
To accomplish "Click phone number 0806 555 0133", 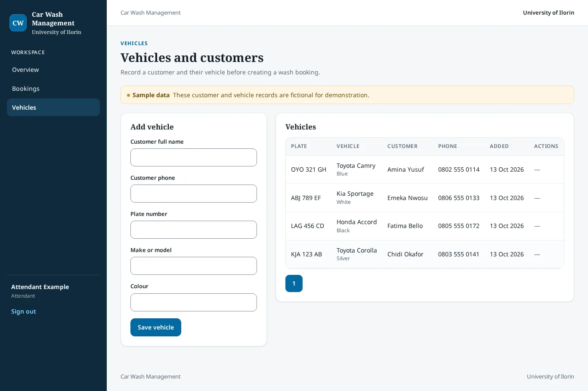I will coord(459,198).
